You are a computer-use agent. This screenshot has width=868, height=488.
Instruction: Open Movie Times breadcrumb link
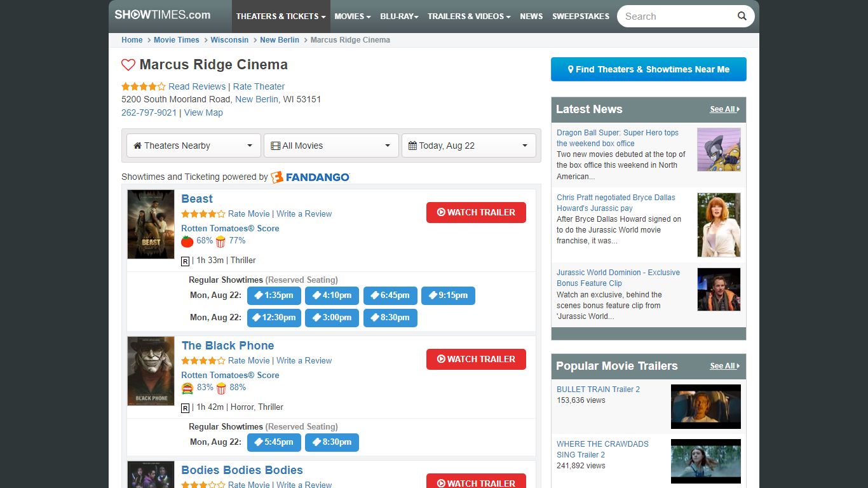pyautogui.click(x=177, y=40)
